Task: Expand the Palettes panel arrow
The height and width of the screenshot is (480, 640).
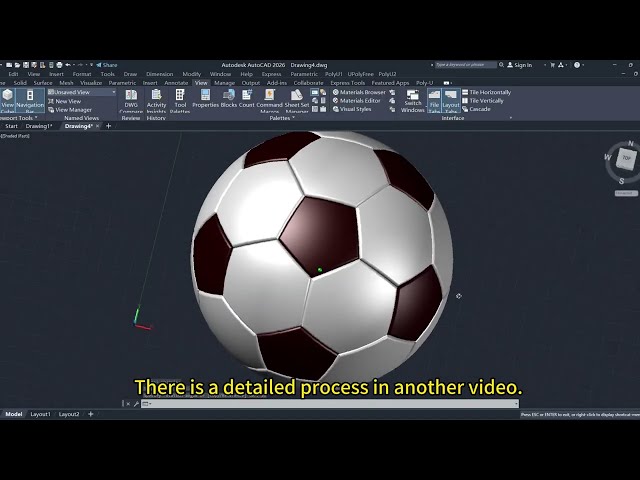Action: point(293,118)
